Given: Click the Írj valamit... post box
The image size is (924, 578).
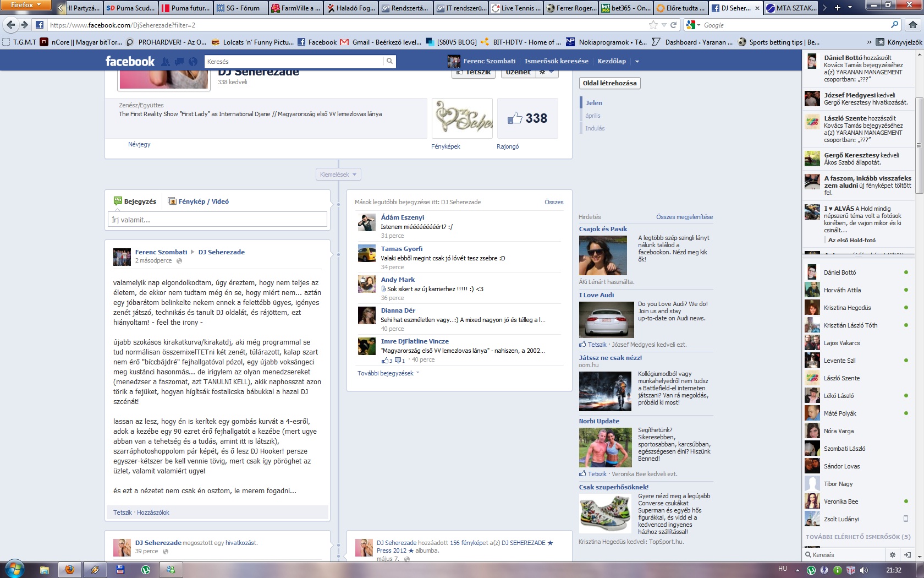Looking at the screenshot, I should pos(217,220).
